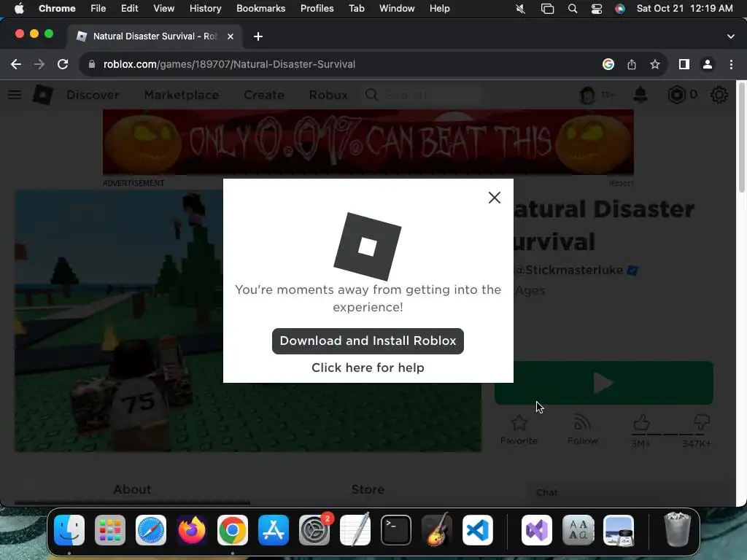The height and width of the screenshot is (560, 747).
Task: Open System Settings from the Dock
Action: click(x=314, y=530)
